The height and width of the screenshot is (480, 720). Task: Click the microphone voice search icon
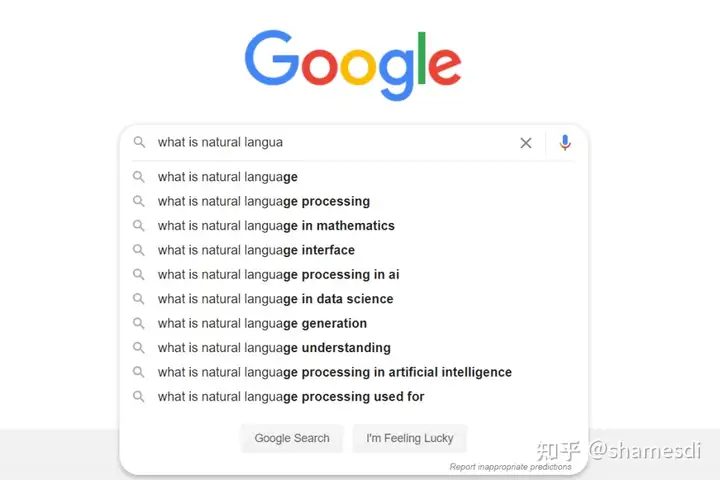(565, 143)
